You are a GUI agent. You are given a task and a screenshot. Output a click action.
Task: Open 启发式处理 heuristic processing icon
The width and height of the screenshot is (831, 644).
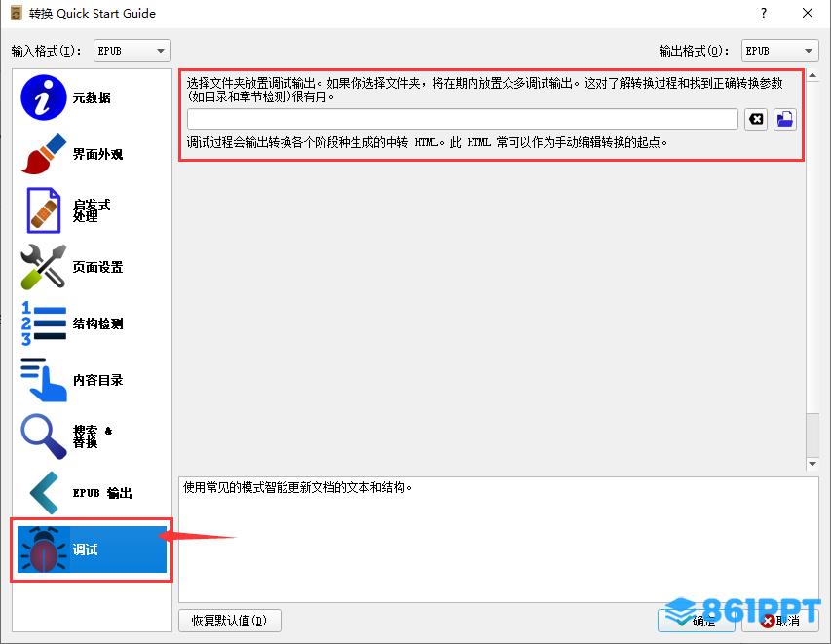click(x=44, y=210)
